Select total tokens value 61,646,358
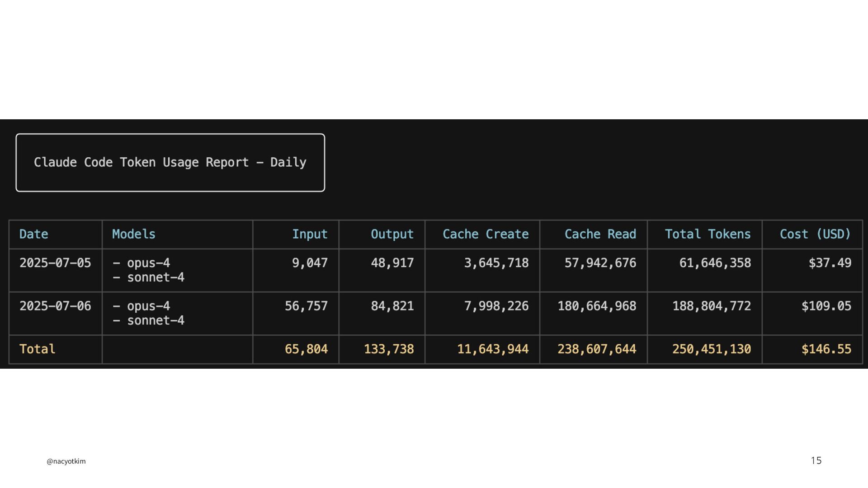The height and width of the screenshot is (488, 868). coord(715,263)
